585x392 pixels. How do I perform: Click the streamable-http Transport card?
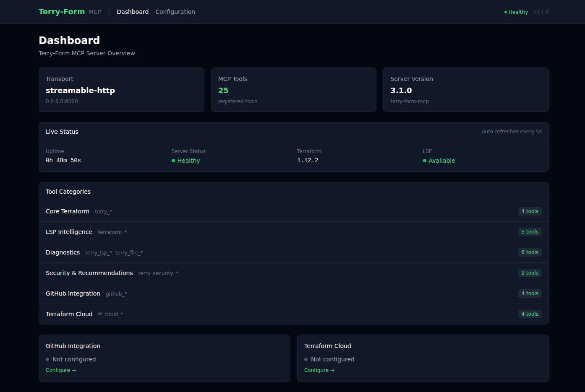[x=121, y=90]
